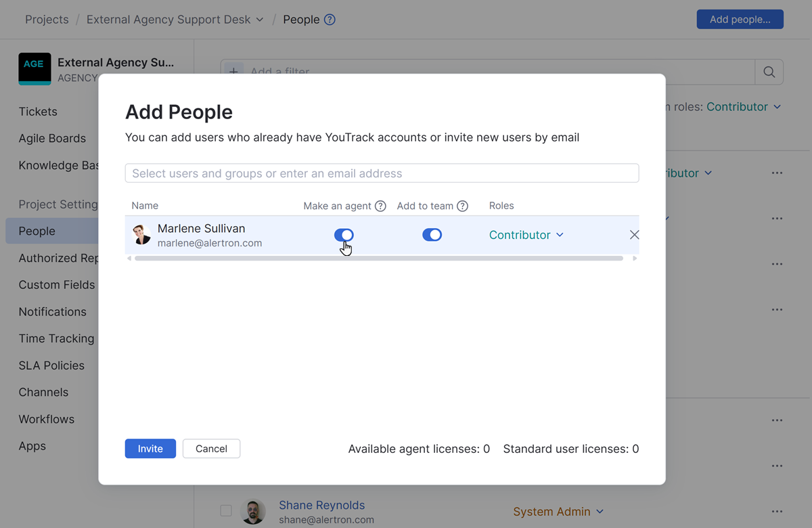The width and height of the screenshot is (812, 528).
Task: Cancel the Add People dialog
Action: click(211, 449)
